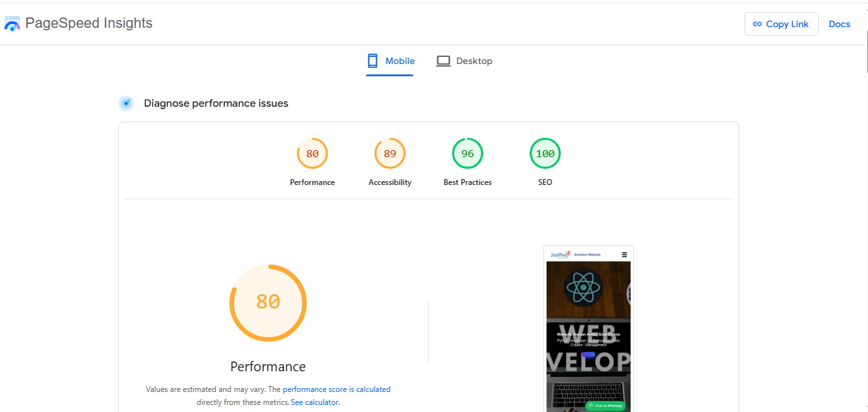Click the React atom logo in the preview
868x412 pixels.
583,286
